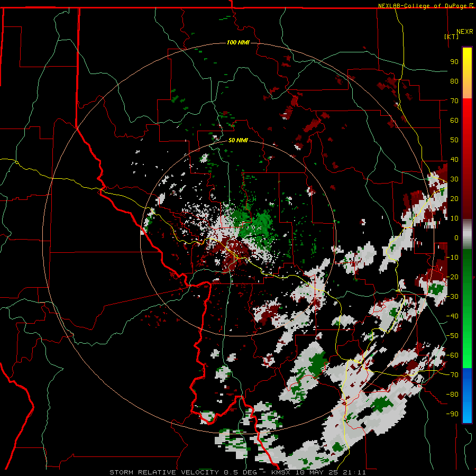Click the -30 value on the velocity scale

[452, 297]
